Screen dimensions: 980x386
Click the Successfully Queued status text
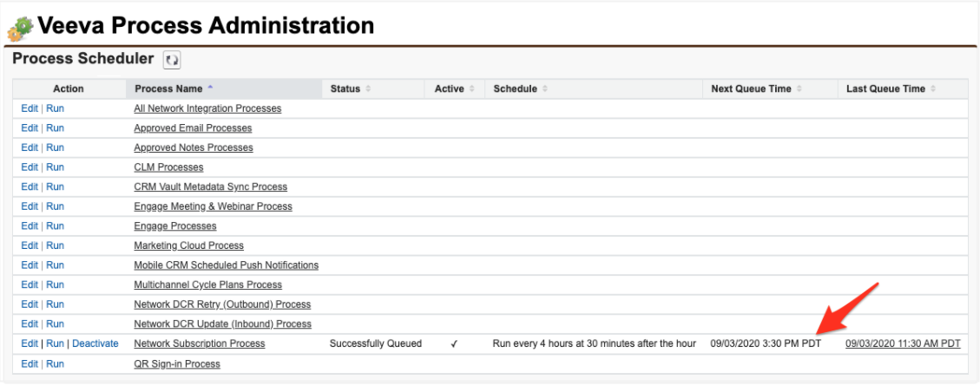(x=376, y=343)
